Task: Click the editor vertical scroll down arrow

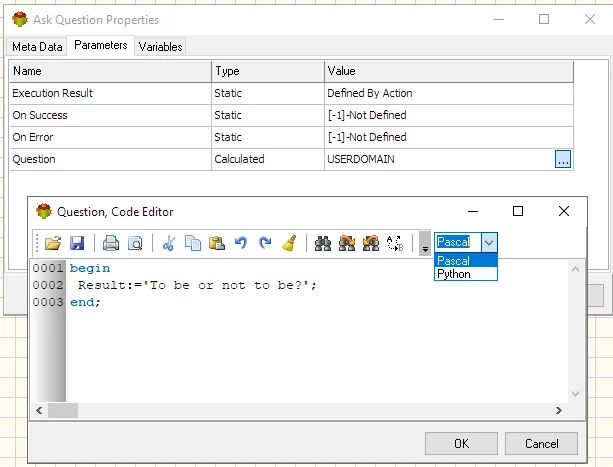Action: [x=575, y=393]
